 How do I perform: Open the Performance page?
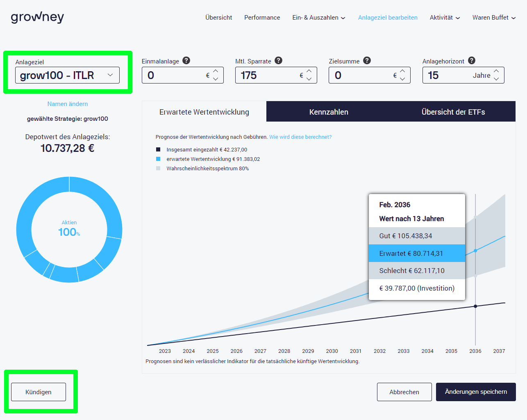pyautogui.click(x=262, y=18)
